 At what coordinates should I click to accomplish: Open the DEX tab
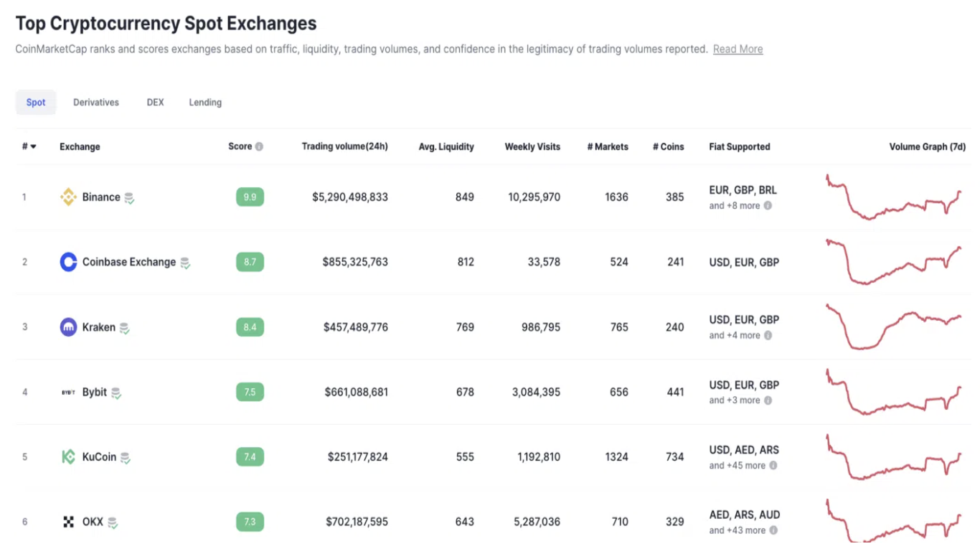[x=155, y=103]
